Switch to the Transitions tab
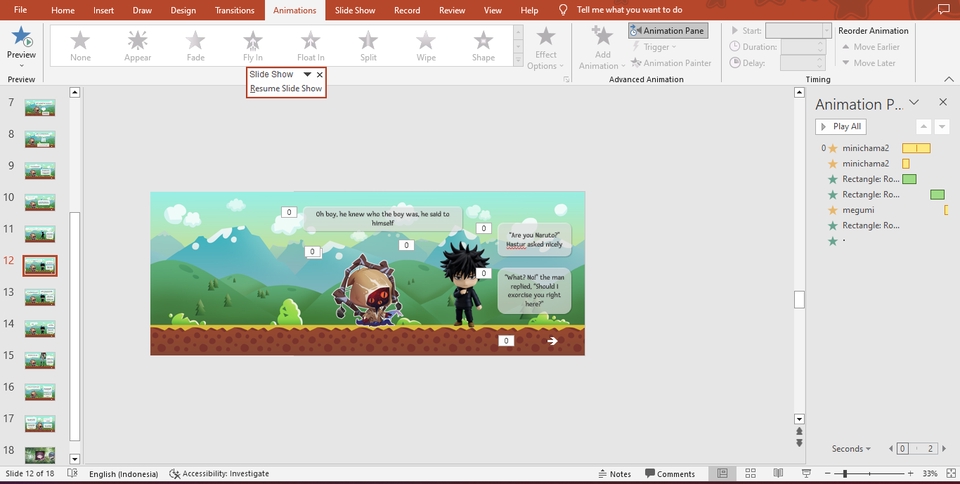This screenshot has width=960, height=484. [234, 10]
